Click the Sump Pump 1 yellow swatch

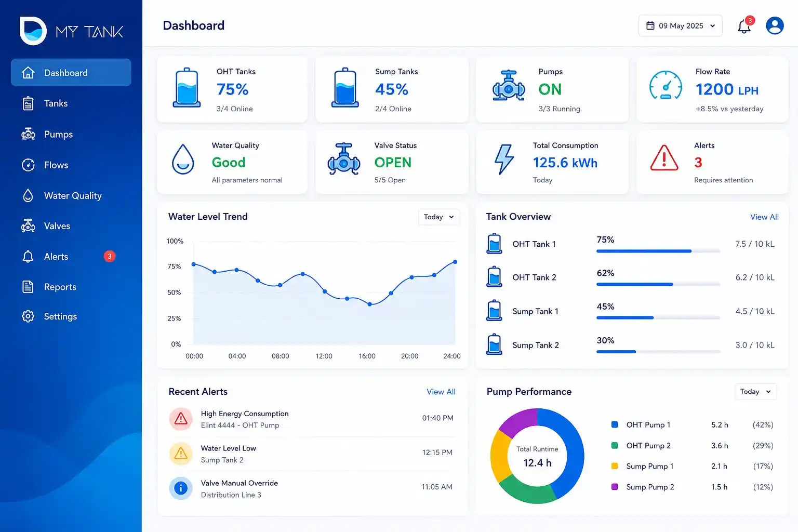615,466
